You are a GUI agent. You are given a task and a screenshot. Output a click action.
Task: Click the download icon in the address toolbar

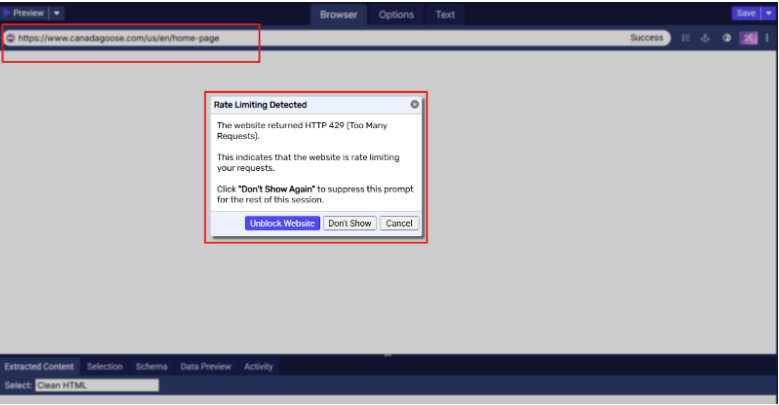coord(705,38)
